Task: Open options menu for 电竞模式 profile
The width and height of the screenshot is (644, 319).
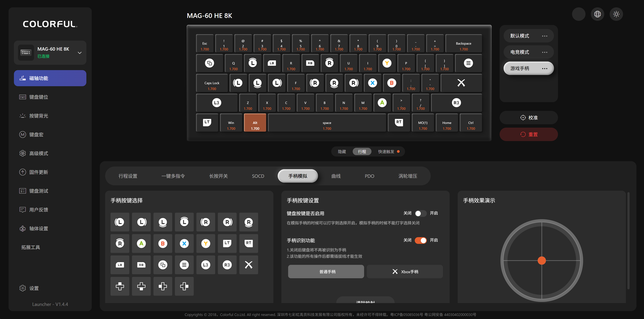Action: tap(545, 52)
